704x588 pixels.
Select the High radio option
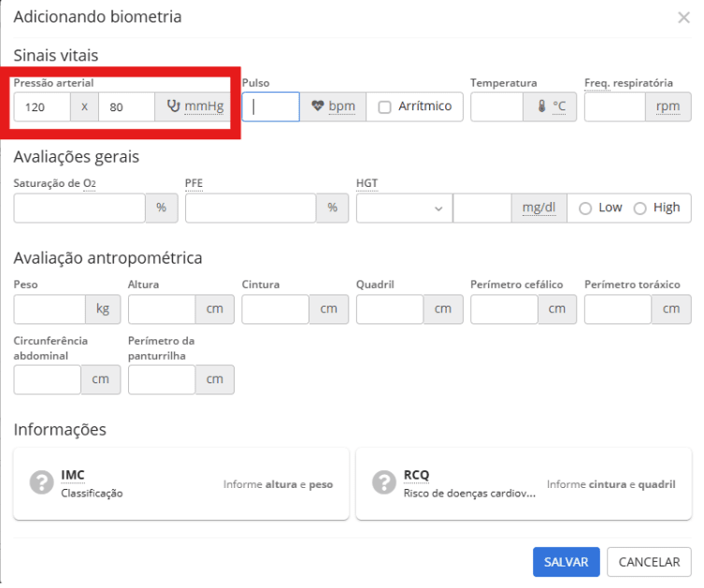639,208
